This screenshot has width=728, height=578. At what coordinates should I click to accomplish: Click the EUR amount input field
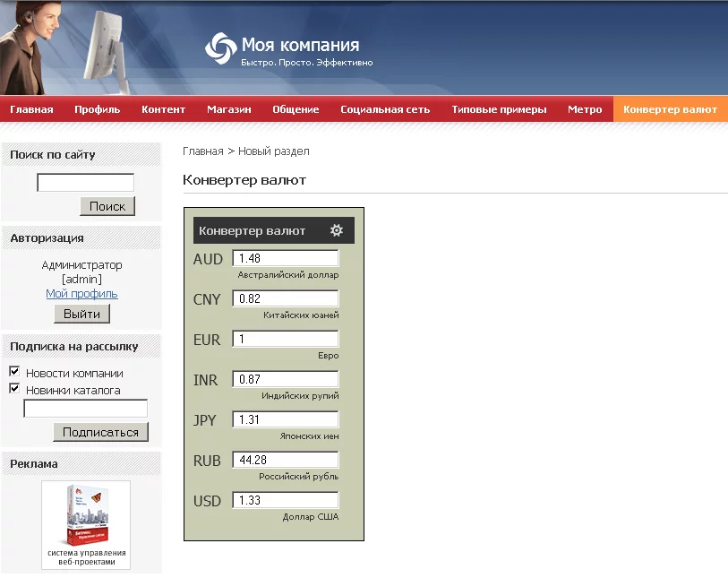click(286, 339)
